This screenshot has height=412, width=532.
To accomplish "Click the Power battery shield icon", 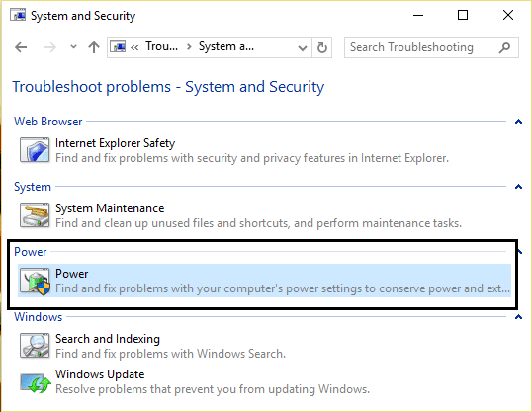I will click(35, 281).
